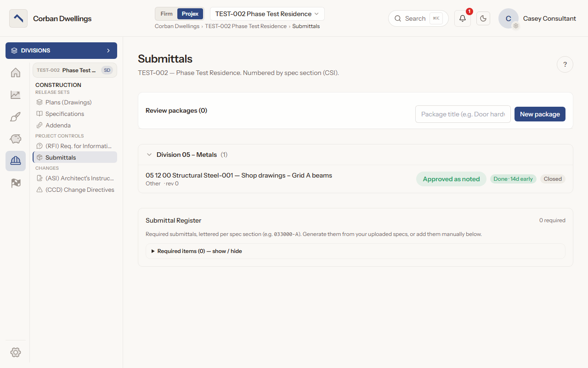Open the TEST-002 Phase Test project selector
Viewport: 588px width, 368px height.
pyautogui.click(x=74, y=70)
